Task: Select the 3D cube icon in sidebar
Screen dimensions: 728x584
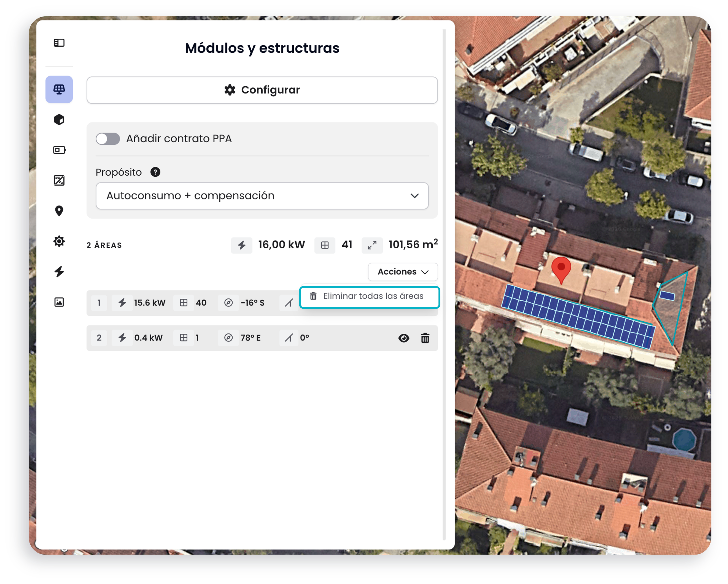Action: point(59,119)
